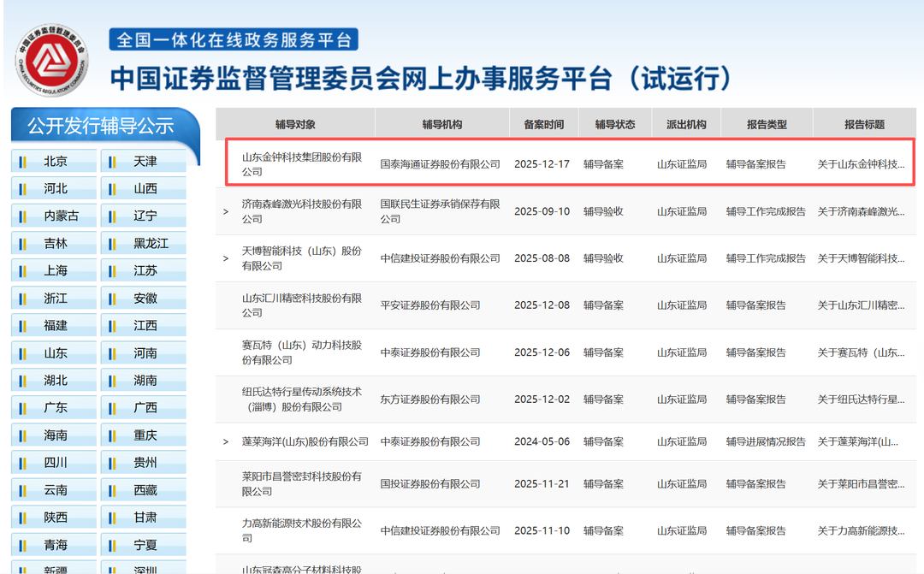924x574 pixels.
Task: Expand the 济南森峰激光科技 row arrow
Action: click(226, 211)
